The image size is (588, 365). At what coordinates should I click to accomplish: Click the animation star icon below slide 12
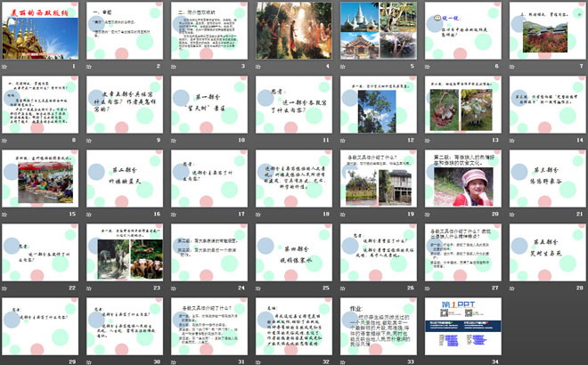click(x=343, y=141)
